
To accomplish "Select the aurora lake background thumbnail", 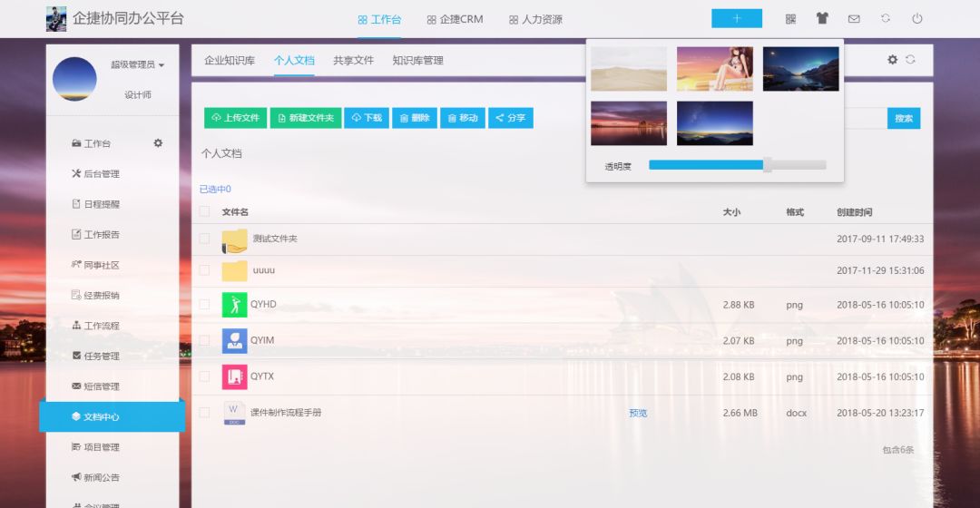I will point(800,69).
